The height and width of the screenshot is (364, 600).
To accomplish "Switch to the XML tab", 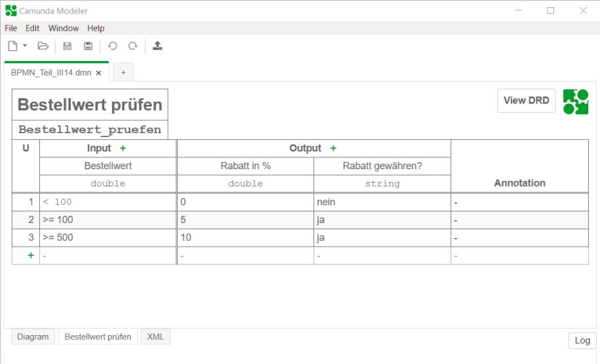I will 155,337.
